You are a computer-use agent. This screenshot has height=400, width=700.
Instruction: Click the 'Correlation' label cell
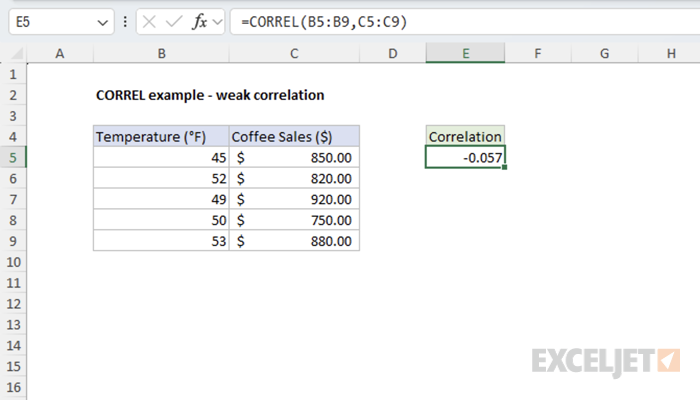click(465, 137)
